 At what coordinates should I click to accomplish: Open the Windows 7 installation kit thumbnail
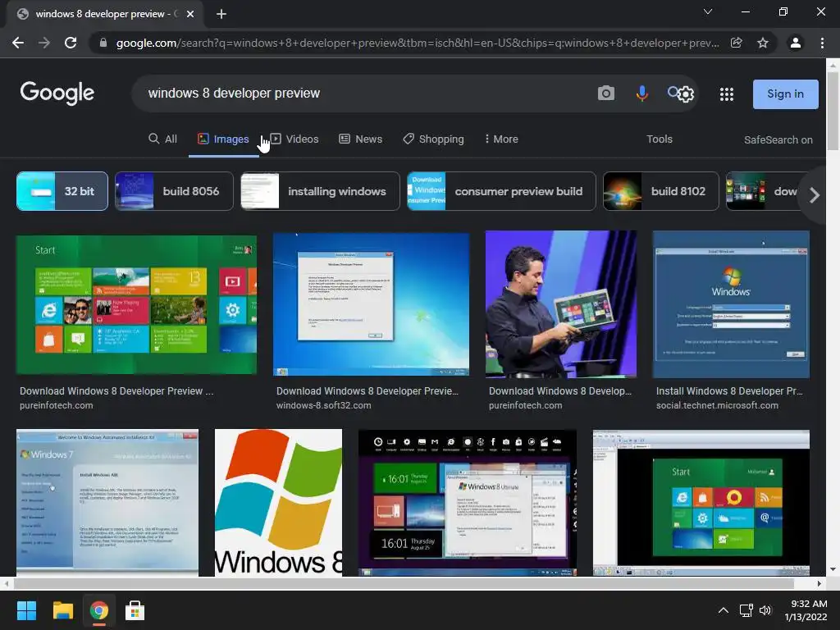(x=107, y=503)
